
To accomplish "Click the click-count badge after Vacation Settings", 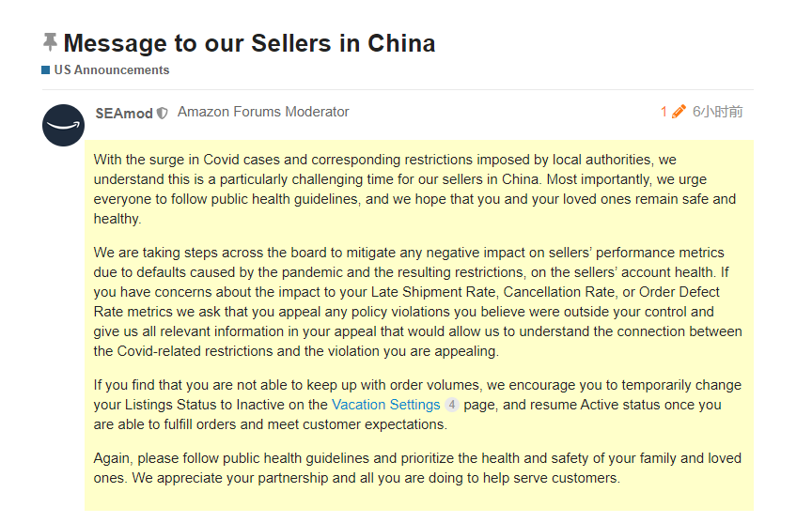I will point(452,405).
